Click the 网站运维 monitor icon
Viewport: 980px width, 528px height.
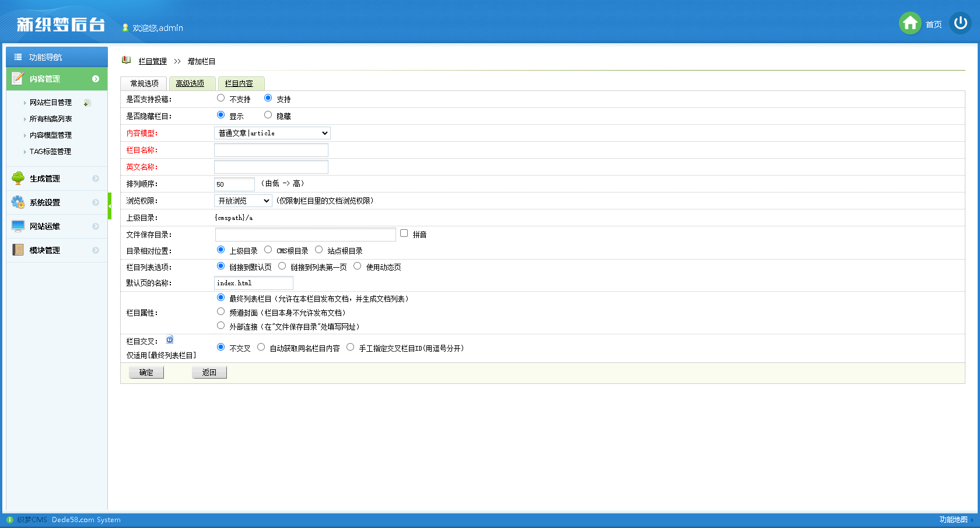[18, 226]
